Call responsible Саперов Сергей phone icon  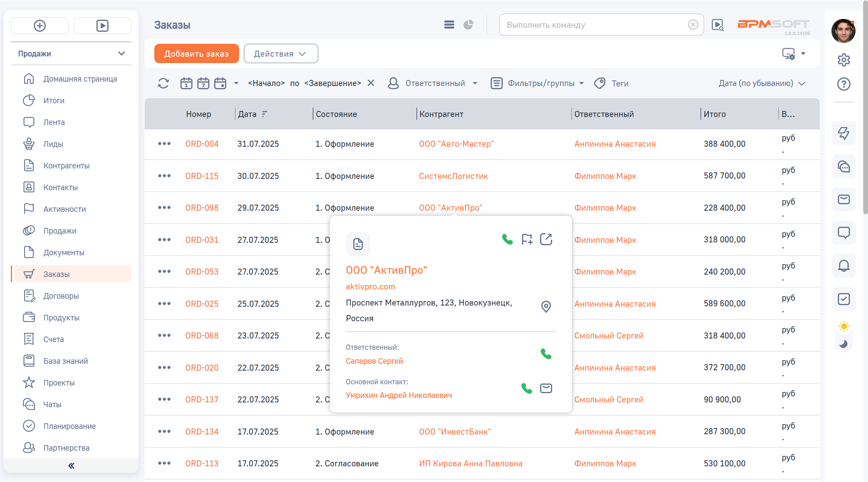pyautogui.click(x=546, y=354)
